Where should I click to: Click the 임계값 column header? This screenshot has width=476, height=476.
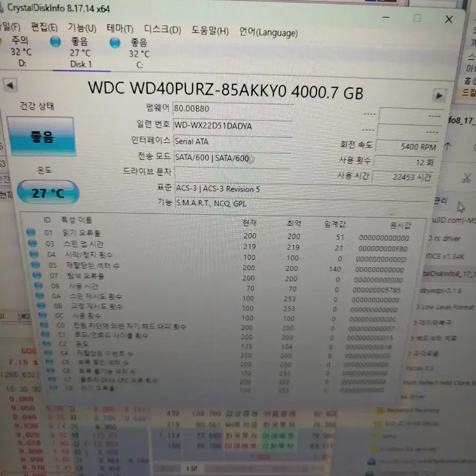pos(335,224)
